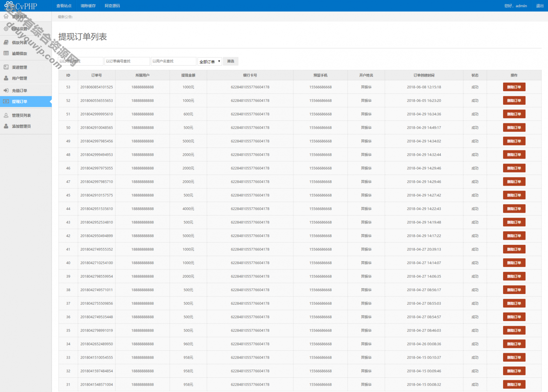Screen dimensions: 548x392
Task: Open the 管理首页 home icon
Action: [x=6, y=16]
